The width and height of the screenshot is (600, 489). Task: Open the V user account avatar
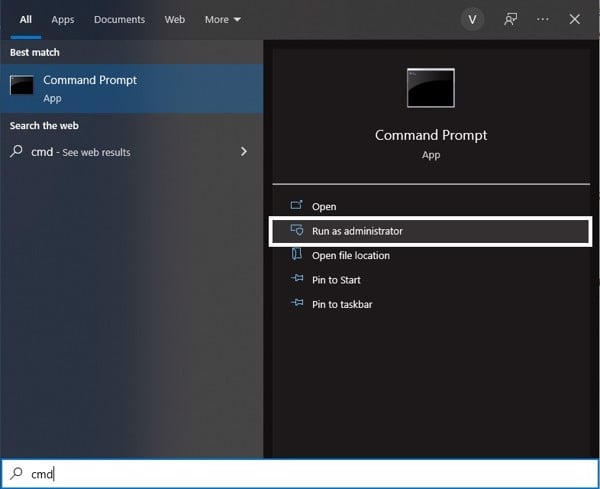pos(472,19)
